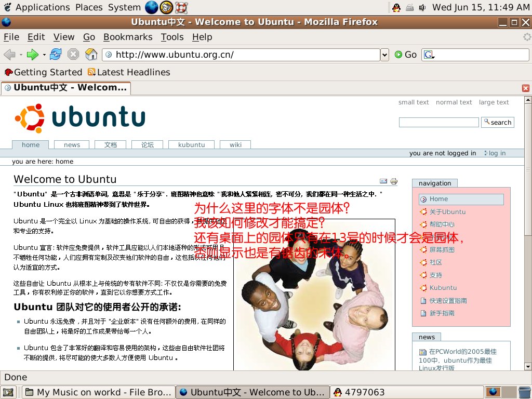Click the green Go button
This screenshot has height=399, width=532.
[405, 55]
